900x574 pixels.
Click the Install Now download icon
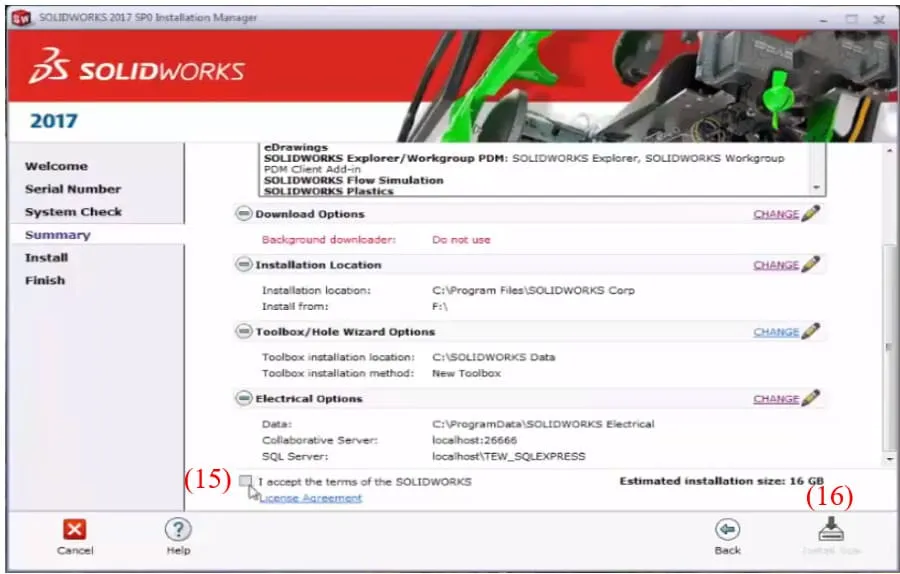point(831,529)
